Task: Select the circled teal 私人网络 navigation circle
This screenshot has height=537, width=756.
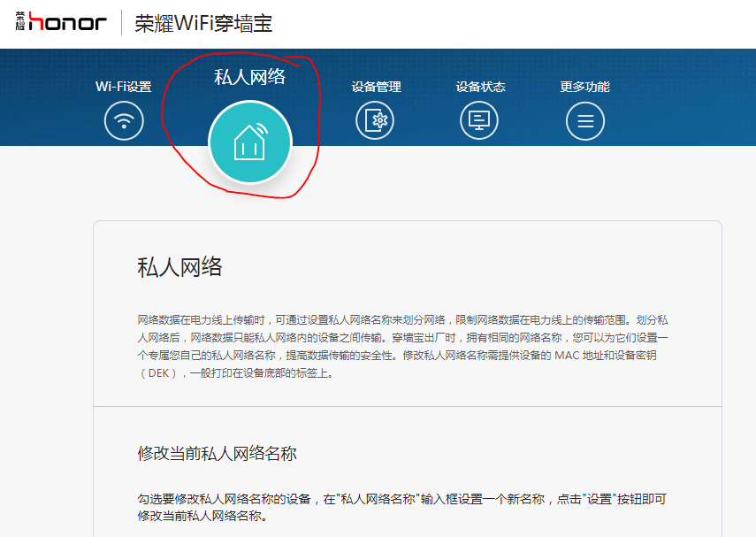Action: tap(250, 142)
